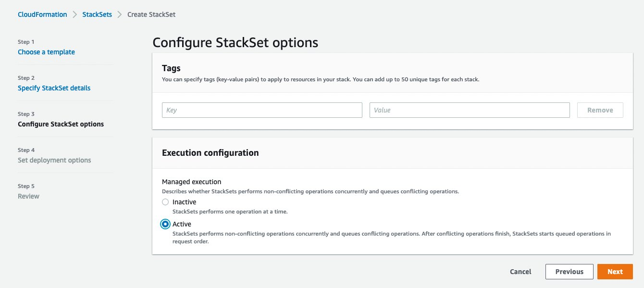
Task: Go back using the Previous button
Action: pyautogui.click(x=569, y=271)
